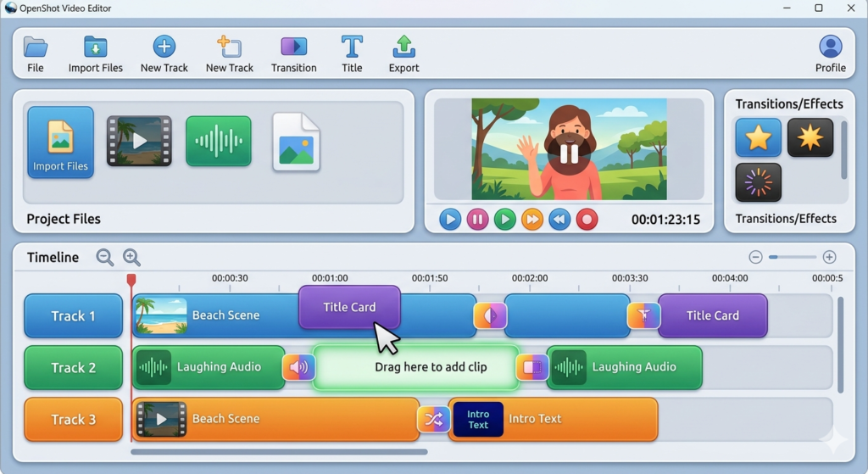Viewport: 868px width, 474px height.
Task: Click the purple-square transition icon on Track 2
Action: (x=532, y=367)
